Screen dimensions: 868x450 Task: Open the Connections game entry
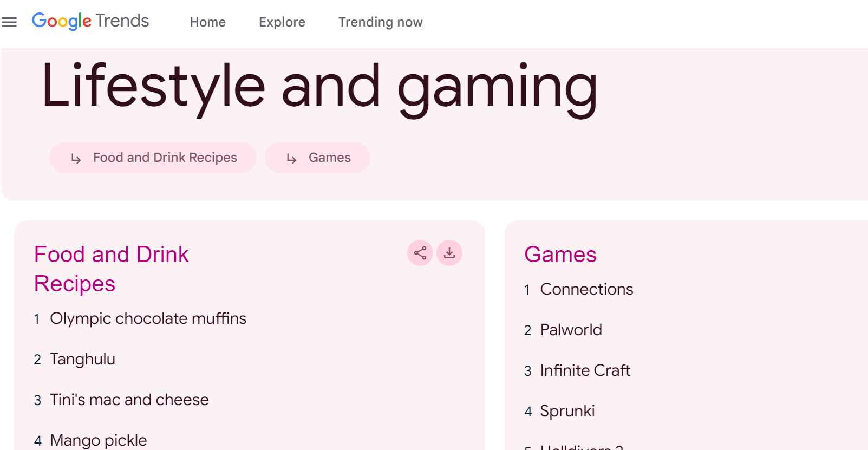(586, 289)
